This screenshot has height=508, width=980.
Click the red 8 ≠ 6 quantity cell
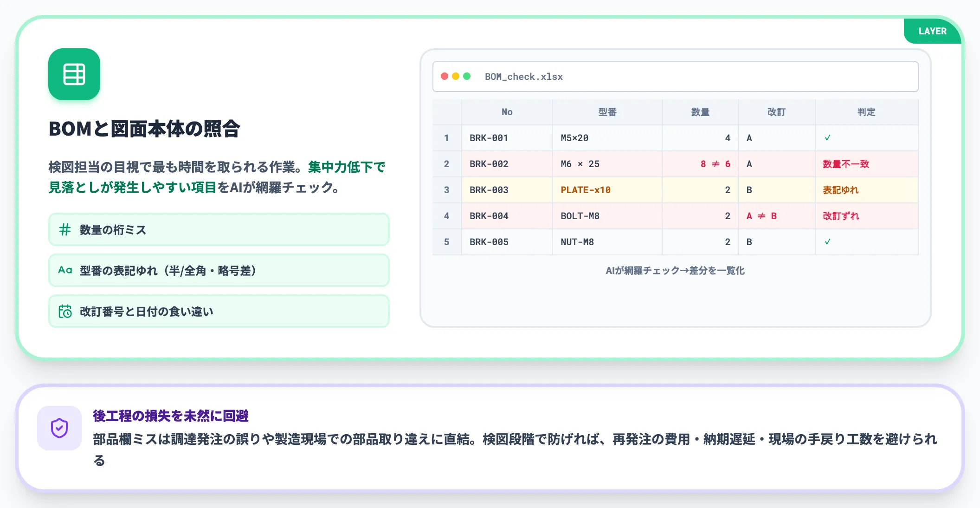[700, 164]
